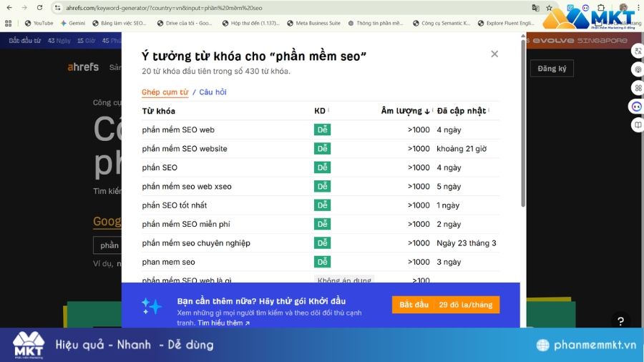Open the Gemini bookmark
This screenshot has height=362, width=644.
click(x=73, y=24)
